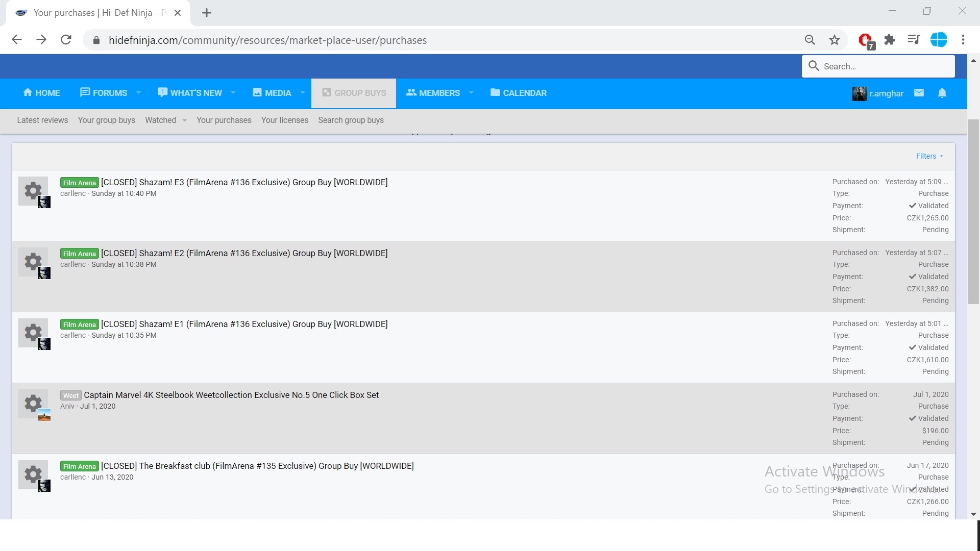
Task: Close the Your purchases browser tab
Action: pyautogui.click(x=178, y=13)
